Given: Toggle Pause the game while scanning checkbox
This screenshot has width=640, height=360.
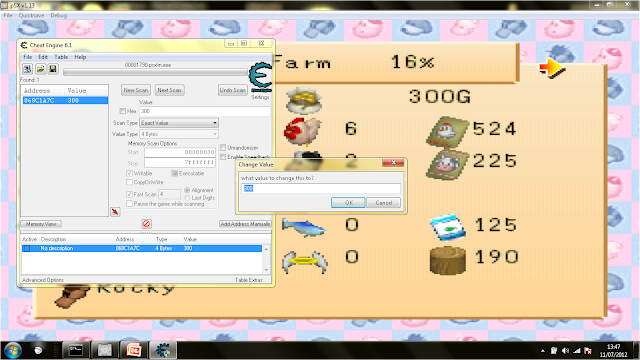Looking at the screenshot, I should coord(129,203).
